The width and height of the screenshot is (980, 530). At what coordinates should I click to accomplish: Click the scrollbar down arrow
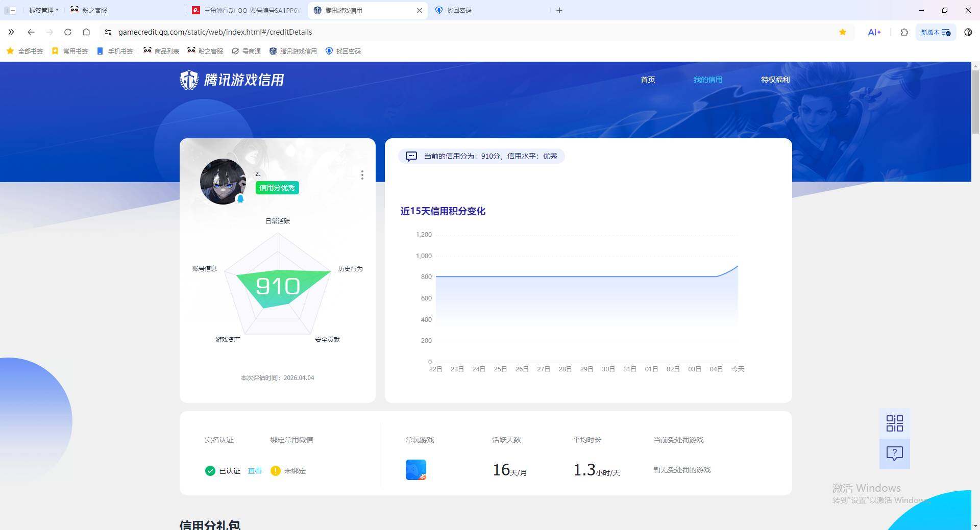click(975, 525)
